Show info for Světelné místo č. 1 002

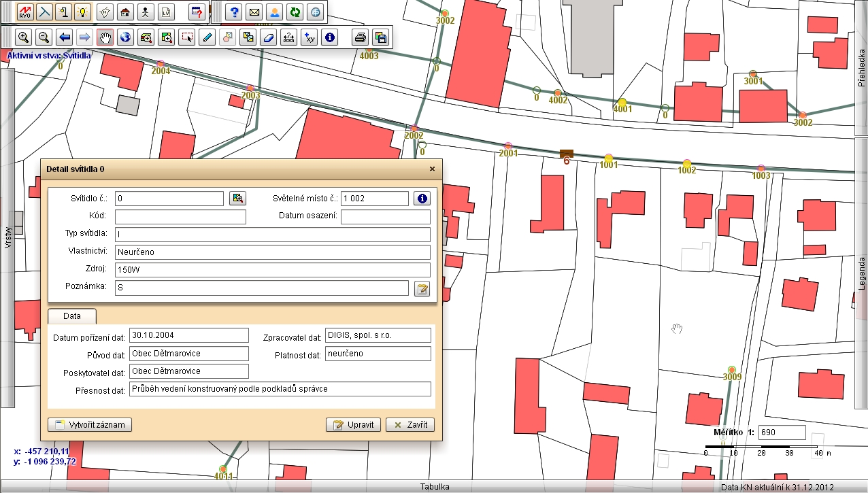click(422, 199)
